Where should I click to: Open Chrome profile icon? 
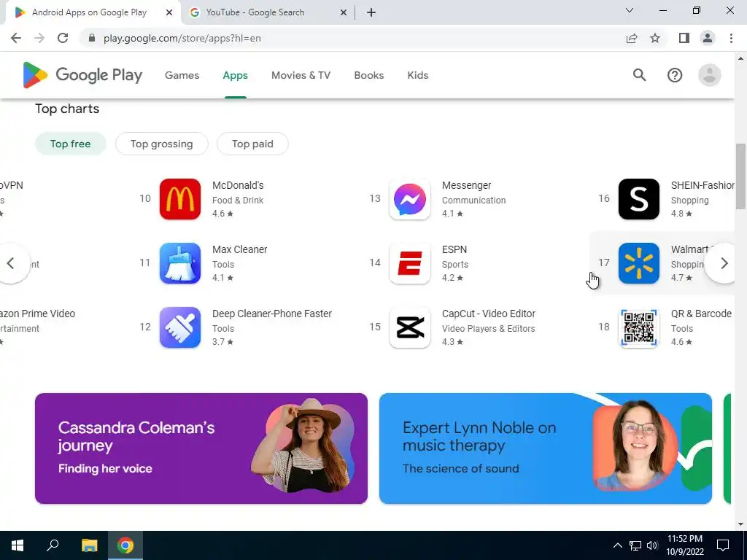[708, 38]
